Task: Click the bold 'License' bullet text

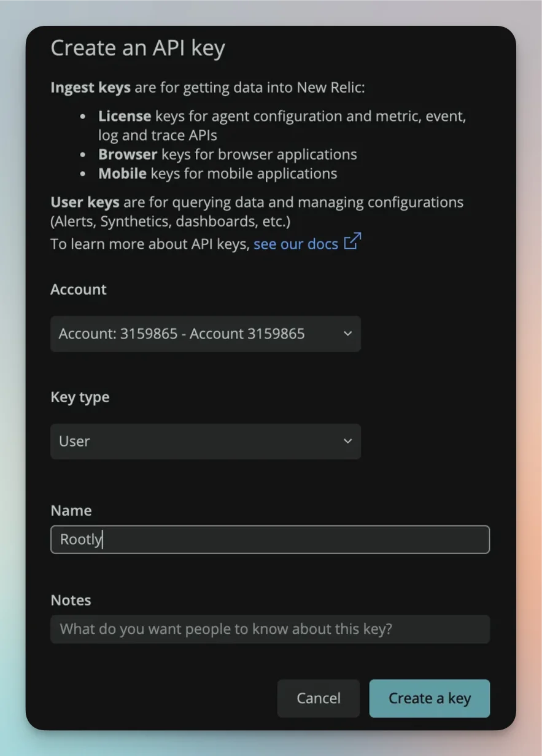Action: pos(125,116)
